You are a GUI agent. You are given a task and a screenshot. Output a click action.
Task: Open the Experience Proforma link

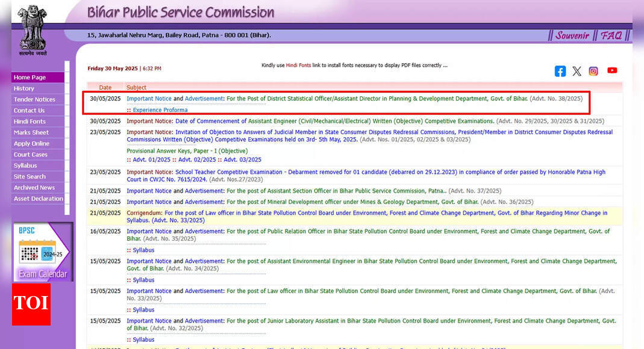(160, 110)
